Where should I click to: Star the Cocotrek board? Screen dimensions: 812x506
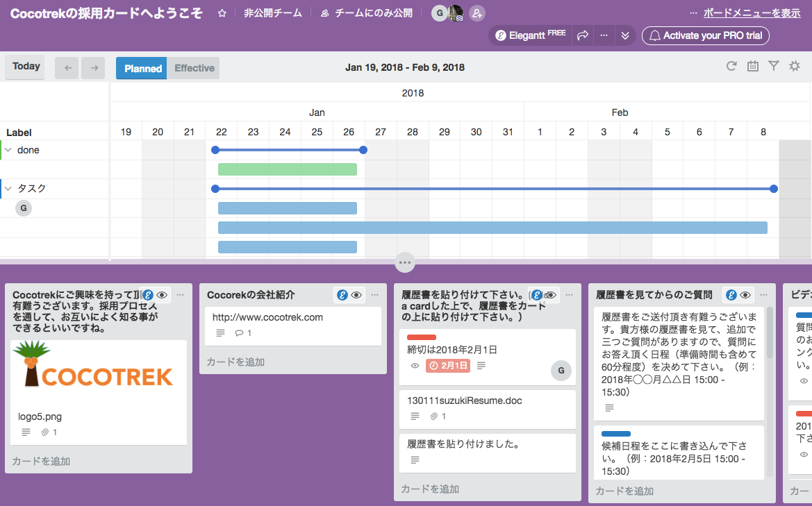[222, 13]
